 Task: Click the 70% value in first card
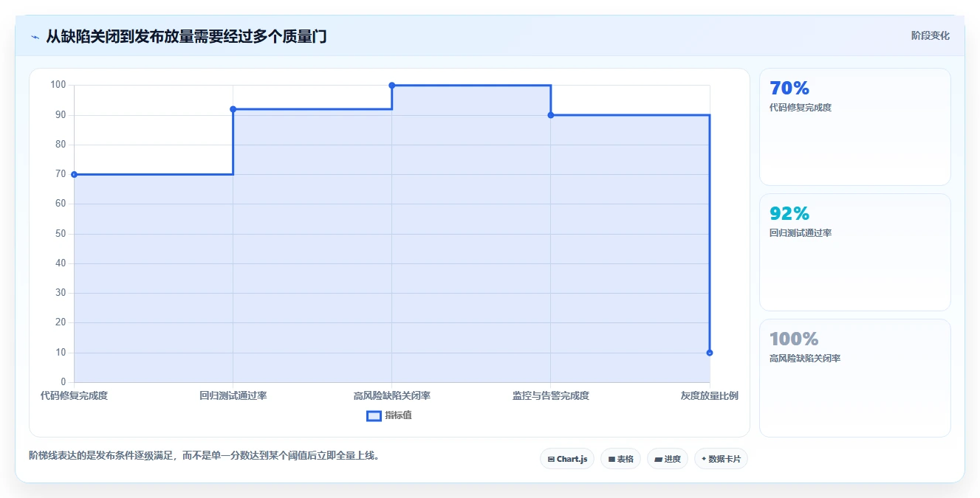click(x=789, y=88)
